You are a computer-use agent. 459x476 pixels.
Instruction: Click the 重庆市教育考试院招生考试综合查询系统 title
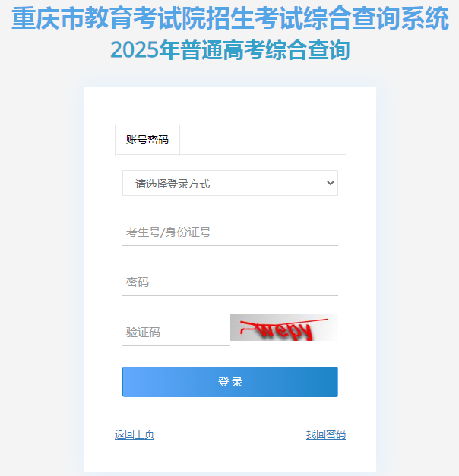(x=230, y=18)
